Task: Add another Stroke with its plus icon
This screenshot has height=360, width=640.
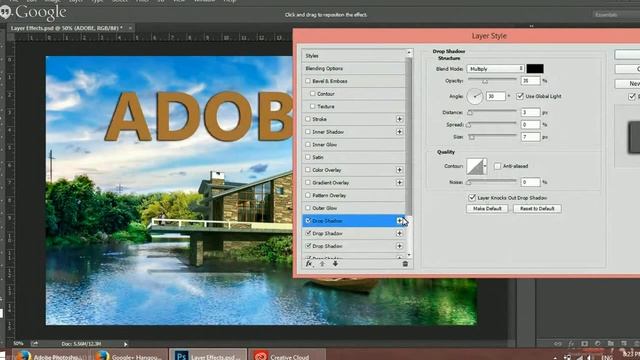Action: pyautogui.click(x=399, y=119)
